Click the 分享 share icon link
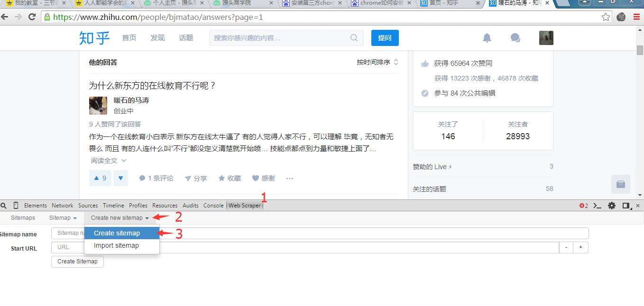644x306 pixels. click(x=196, y=179)
